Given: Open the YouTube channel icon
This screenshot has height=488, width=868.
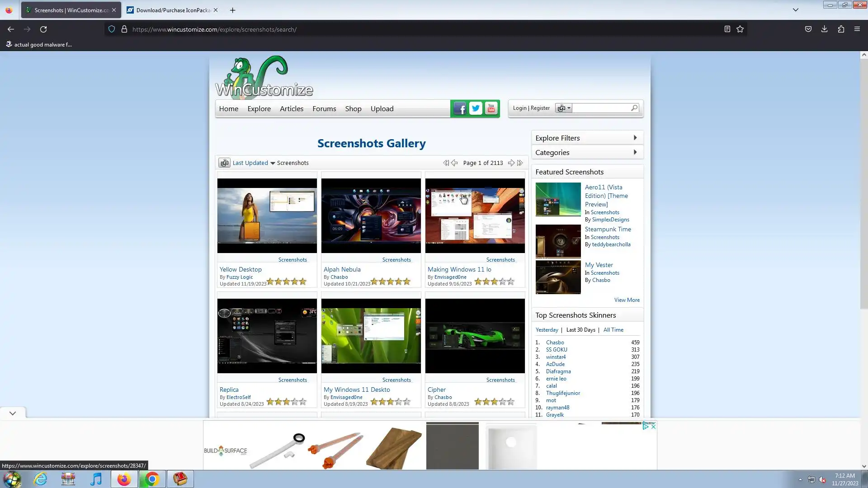Looking at the screenshot, I should tap(491, 108).
